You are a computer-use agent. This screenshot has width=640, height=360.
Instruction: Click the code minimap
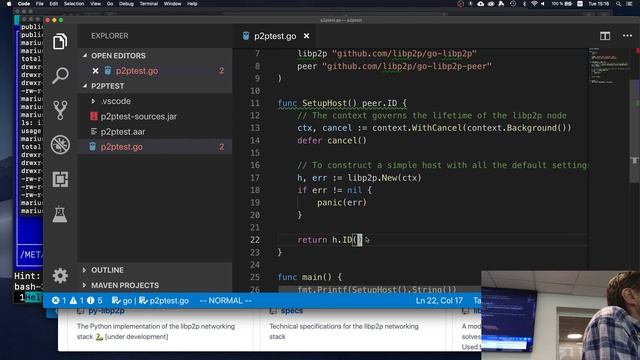pyautogui.click(x=610, y=65)
